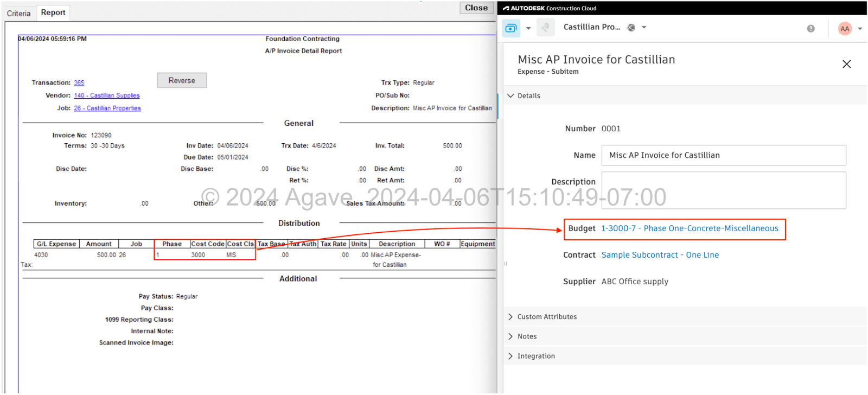
Task: Click the back navigation icon in Autodesk header
Action: click(x=545, y=28)
